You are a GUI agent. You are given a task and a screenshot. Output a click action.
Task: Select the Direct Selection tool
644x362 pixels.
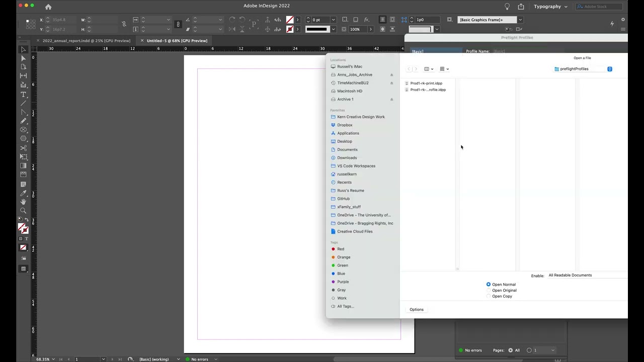(23, 58)
